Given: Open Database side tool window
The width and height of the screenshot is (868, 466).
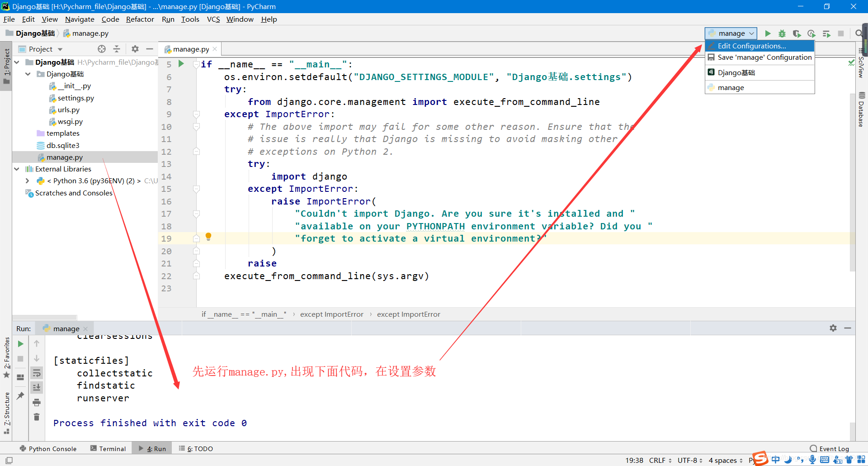Looking at the screenshot, I should click(862, 109).
